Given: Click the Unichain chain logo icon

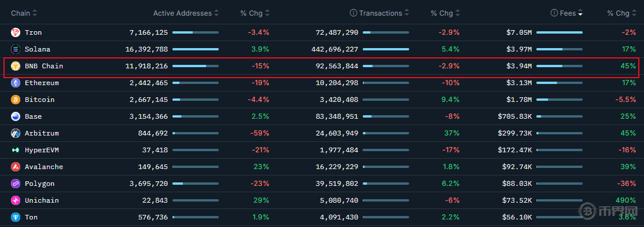Looking at the screenshot, I should tap(16, 201).
